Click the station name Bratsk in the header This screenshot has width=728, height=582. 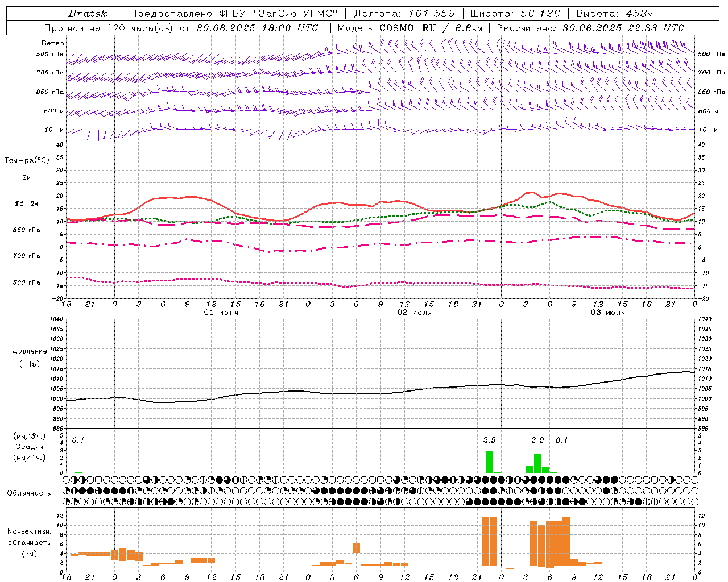(x=88, y=14)
